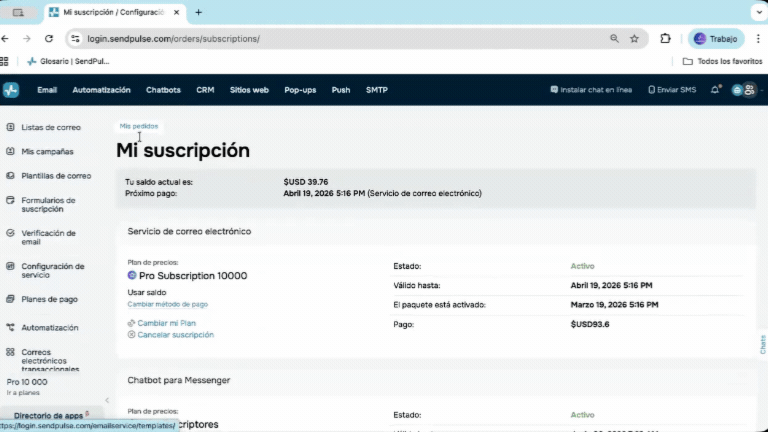The width and height of the screenshot is (768, 432).
Task: Open the Automatización top menu
Action: 101,90
